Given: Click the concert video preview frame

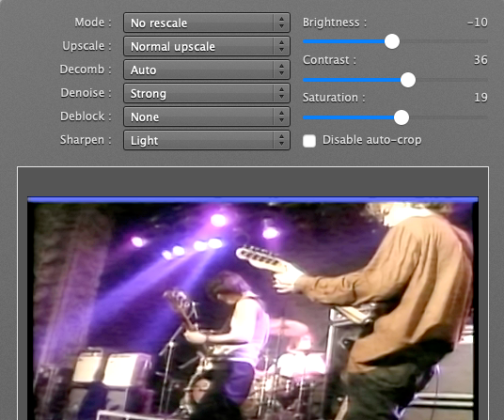Looking at the screenshot, I should [x=253, y=308].
